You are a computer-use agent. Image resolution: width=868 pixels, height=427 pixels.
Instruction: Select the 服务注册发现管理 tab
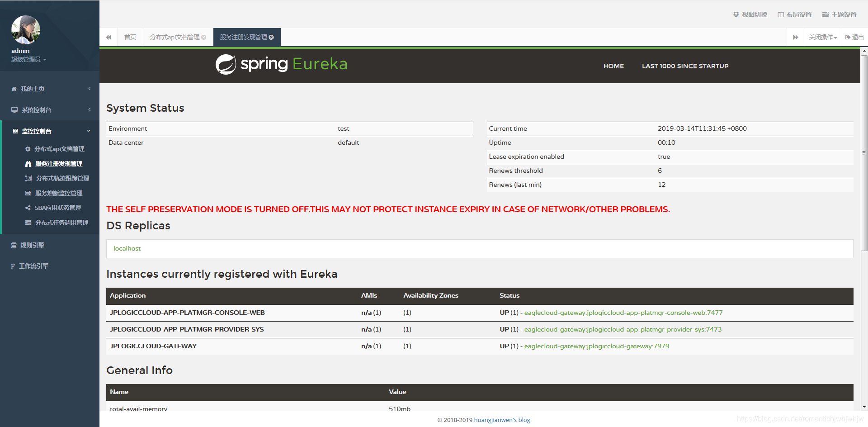click(x=243, y=37)
